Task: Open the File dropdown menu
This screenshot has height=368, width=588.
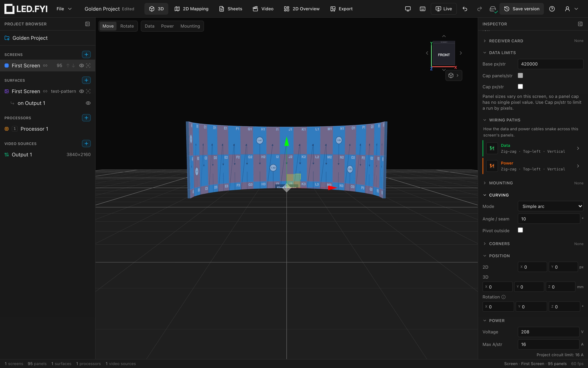Action: pyautogui.click(x=64, y=9)
